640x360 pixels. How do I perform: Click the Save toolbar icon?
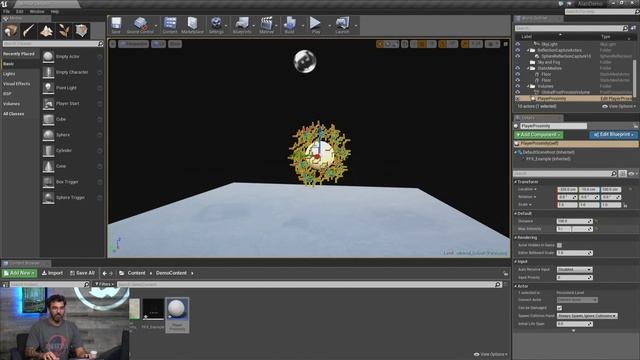coord(116,25)
